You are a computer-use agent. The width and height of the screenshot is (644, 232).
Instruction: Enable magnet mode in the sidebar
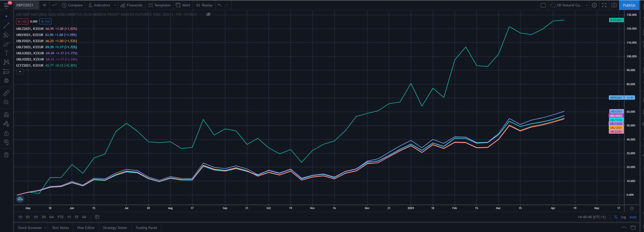(x=6, y=114)
